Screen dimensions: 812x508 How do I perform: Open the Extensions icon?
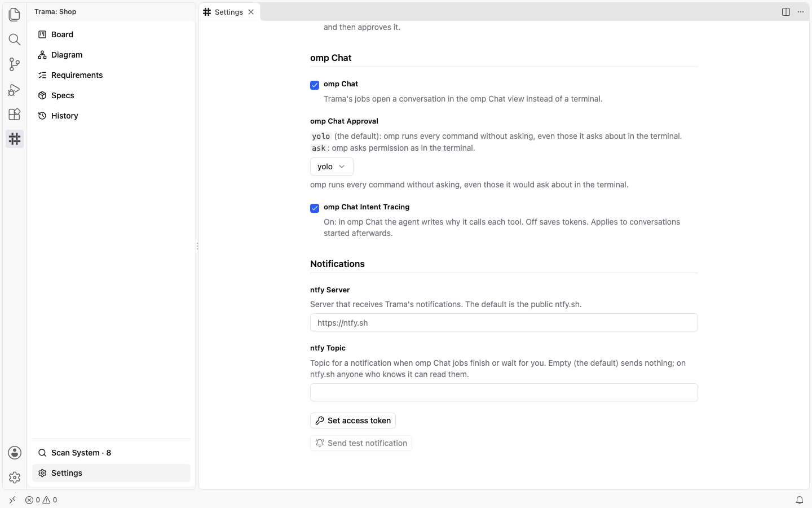15,114
